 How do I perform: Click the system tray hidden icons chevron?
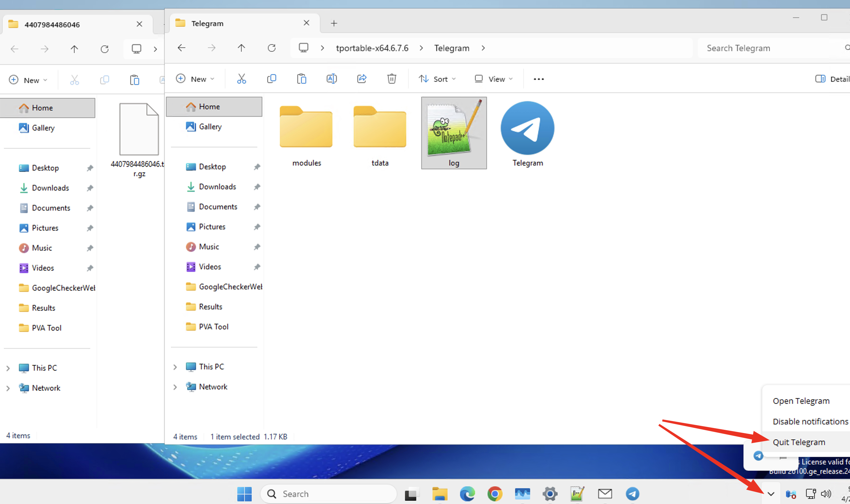pyautogui.click(x=771, y=494)
